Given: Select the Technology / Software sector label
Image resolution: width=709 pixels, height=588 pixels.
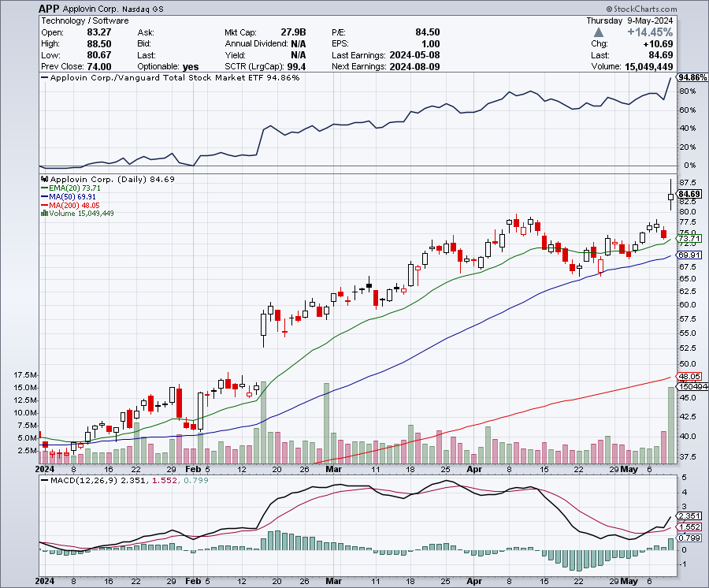Looking at the screenshot, I should point(85,20).
